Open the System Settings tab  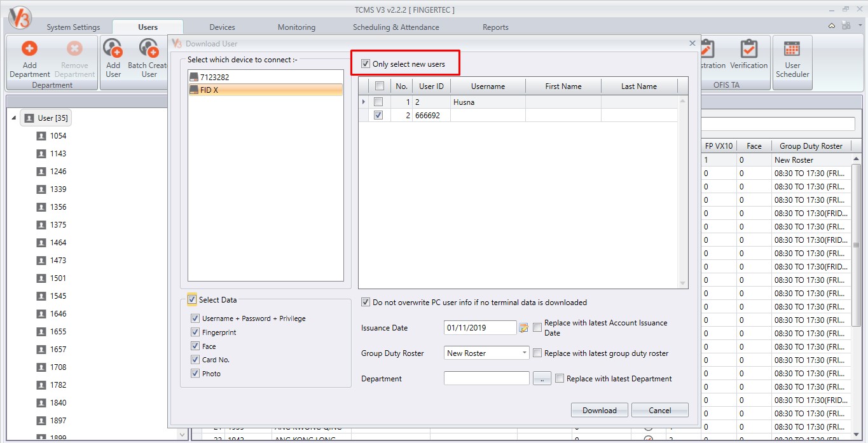coord(73,27)
